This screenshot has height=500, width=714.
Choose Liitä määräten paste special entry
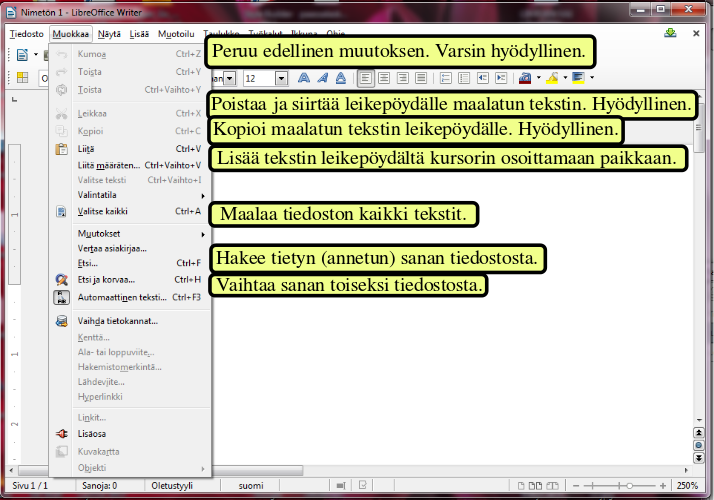click(x=130, y=165)
